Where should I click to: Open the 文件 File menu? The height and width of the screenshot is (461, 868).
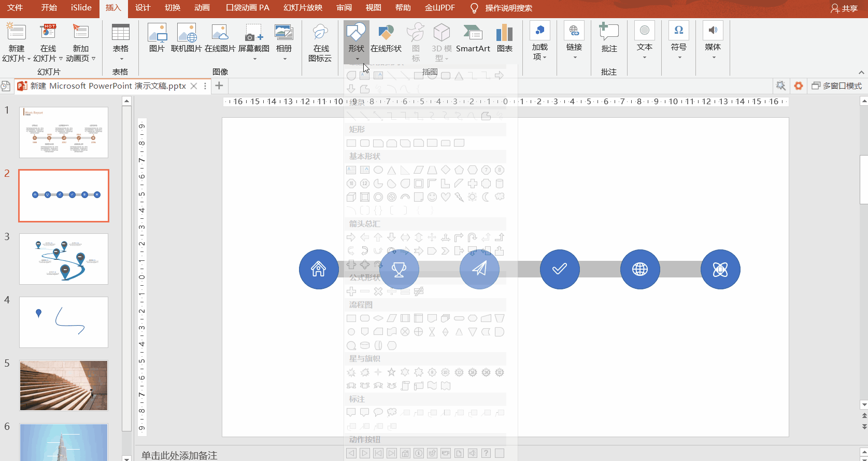tap(15, 8)
